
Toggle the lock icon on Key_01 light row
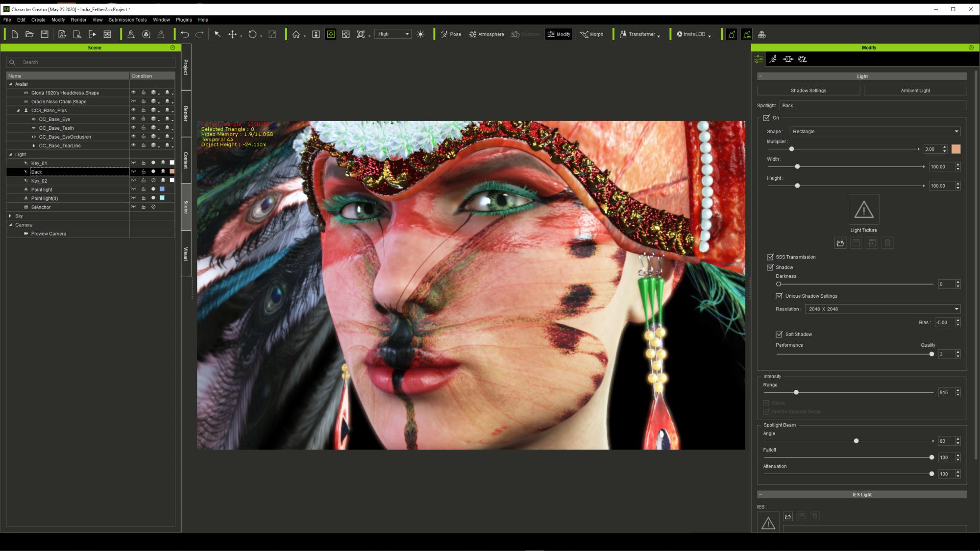pyautogui.click(x=144, y=163)
